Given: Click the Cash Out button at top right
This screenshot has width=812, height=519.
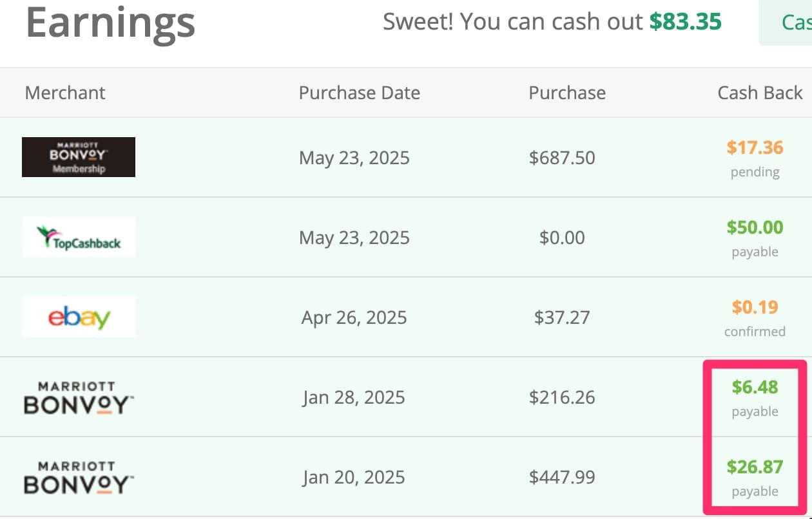Looking at the screenshot, I should [786, 23].
